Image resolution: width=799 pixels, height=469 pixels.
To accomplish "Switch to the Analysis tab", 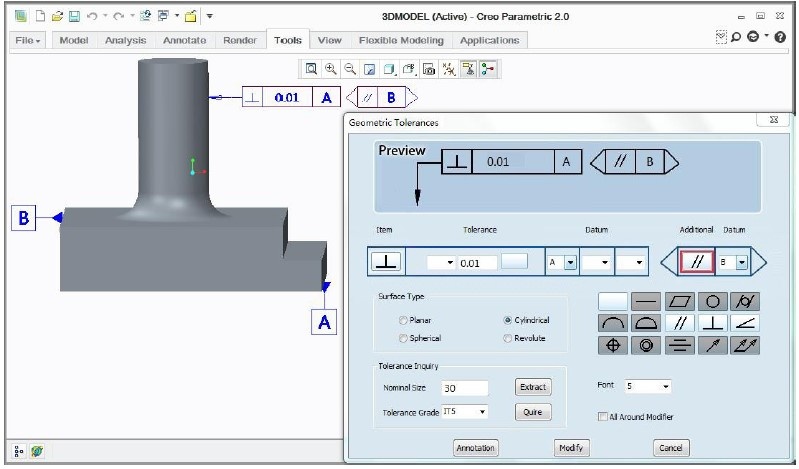I will coord(125,40).
